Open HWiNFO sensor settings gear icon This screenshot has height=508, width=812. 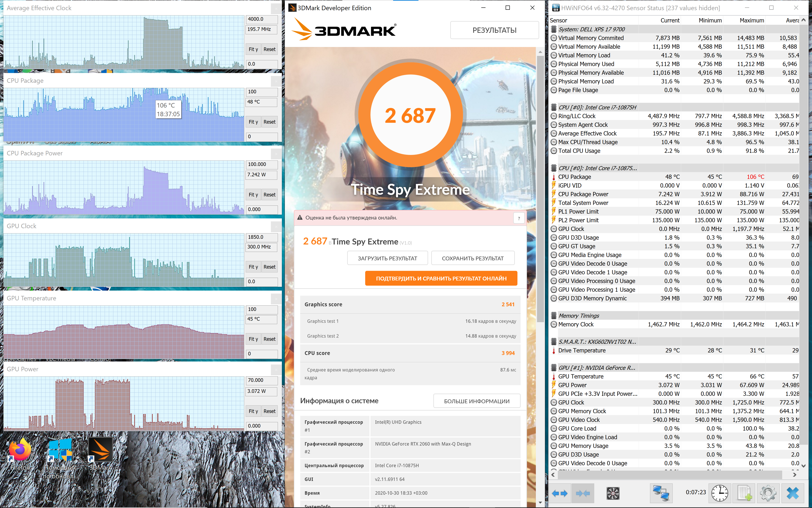click(x=768, y=493)
